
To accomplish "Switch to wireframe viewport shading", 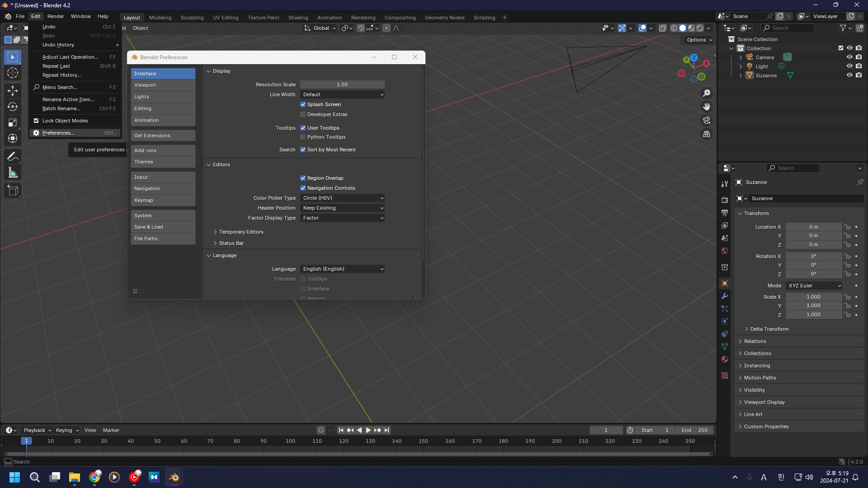I will (674, 28).
